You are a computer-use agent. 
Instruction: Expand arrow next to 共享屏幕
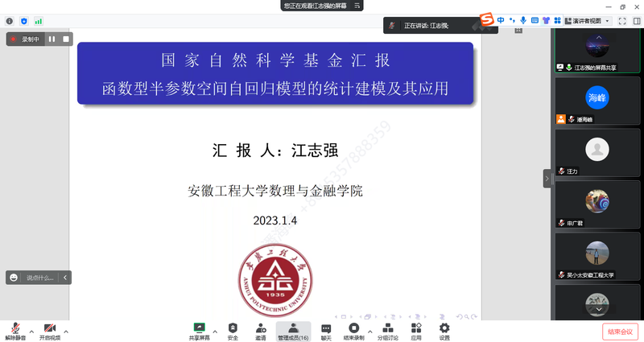(x=215, y=331)
